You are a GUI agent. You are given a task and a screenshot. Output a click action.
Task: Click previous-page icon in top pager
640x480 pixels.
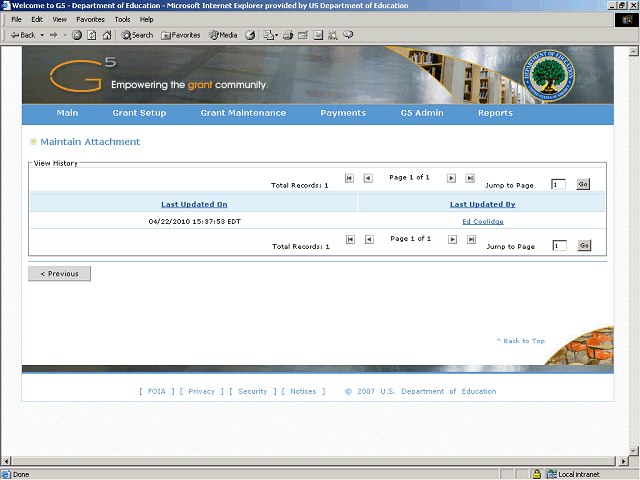coord(368,178)
